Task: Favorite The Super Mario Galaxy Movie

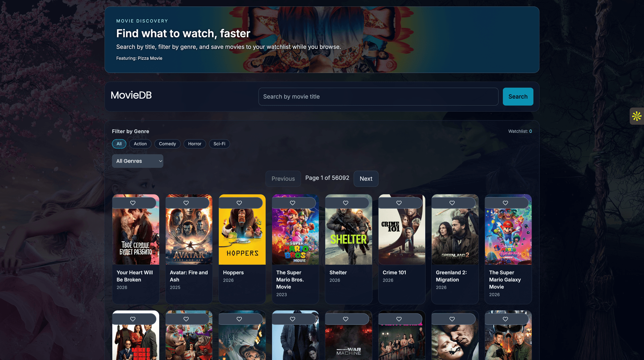Action: (x=505, y=203)
